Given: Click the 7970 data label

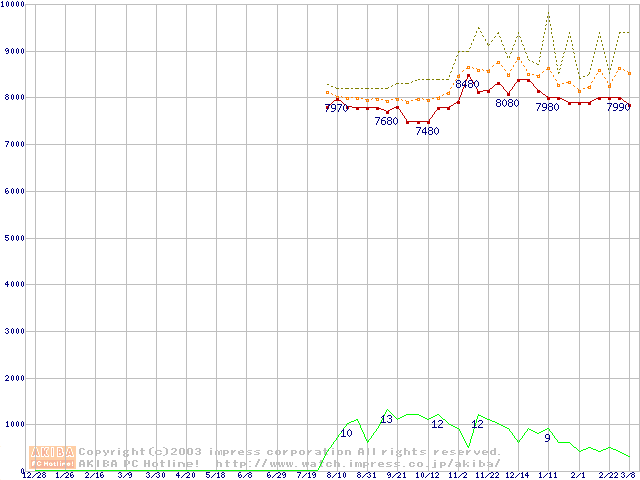Looking at the screenshot, I should [336, 108].
